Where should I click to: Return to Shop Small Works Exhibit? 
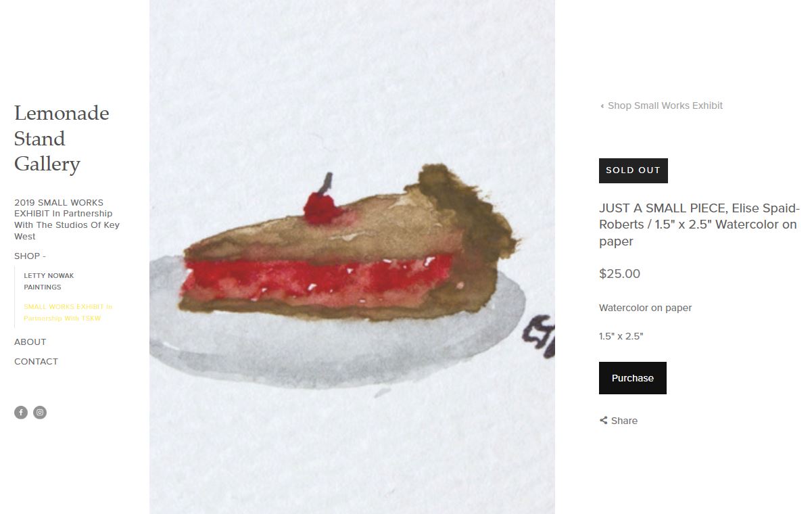pos(665,106)
